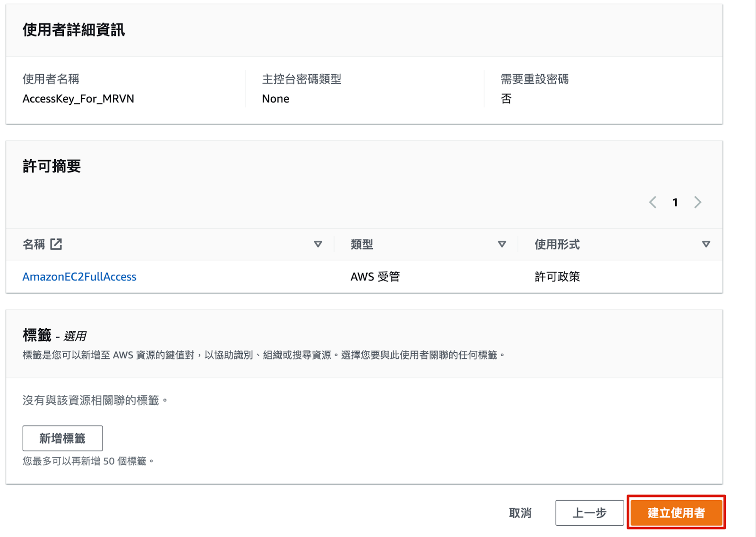756x537 pixels.
Task: Click the 使用者詳細資訊 section heading
Action: 74,30
